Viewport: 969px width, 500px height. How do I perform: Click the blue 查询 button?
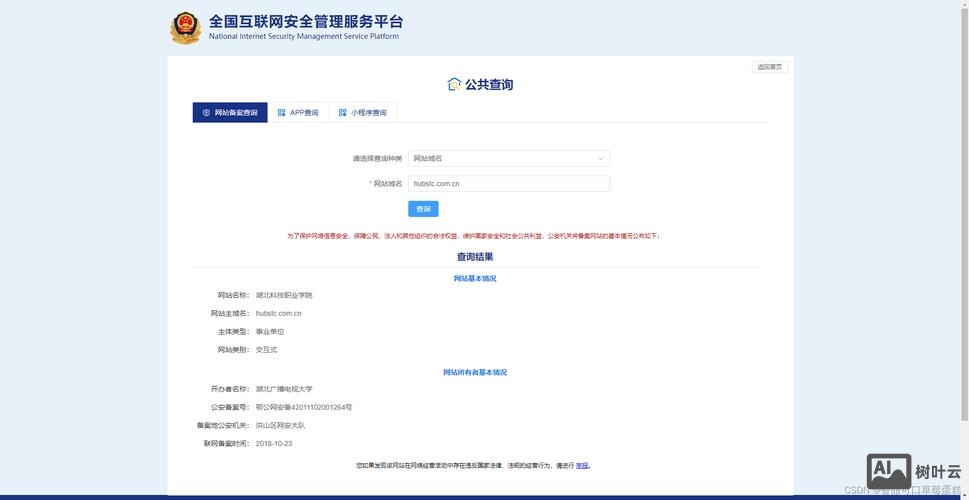423,209
